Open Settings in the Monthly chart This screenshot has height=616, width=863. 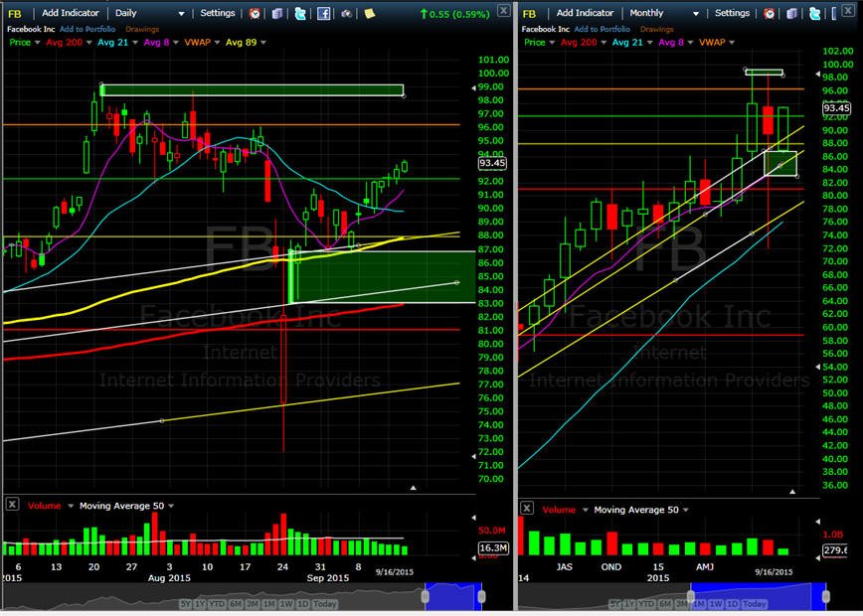tap(732, 13)
